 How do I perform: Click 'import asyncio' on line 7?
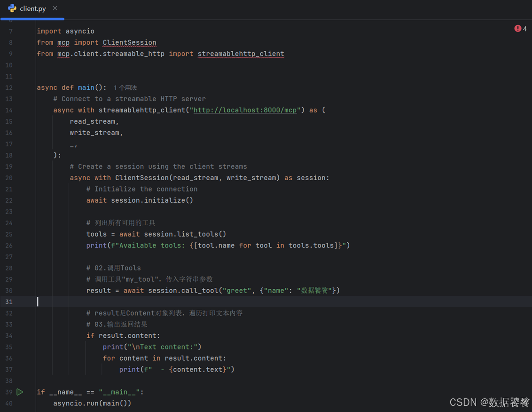tap(65, 31)
